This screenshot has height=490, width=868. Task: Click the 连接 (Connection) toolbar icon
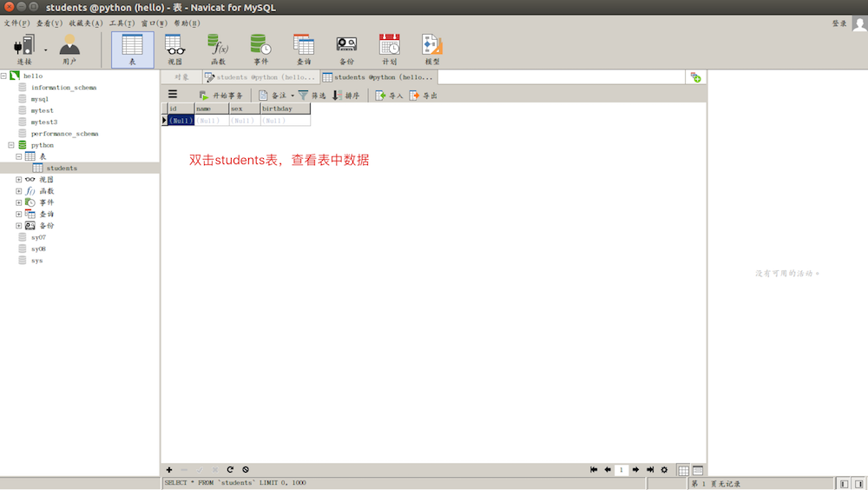23,49
